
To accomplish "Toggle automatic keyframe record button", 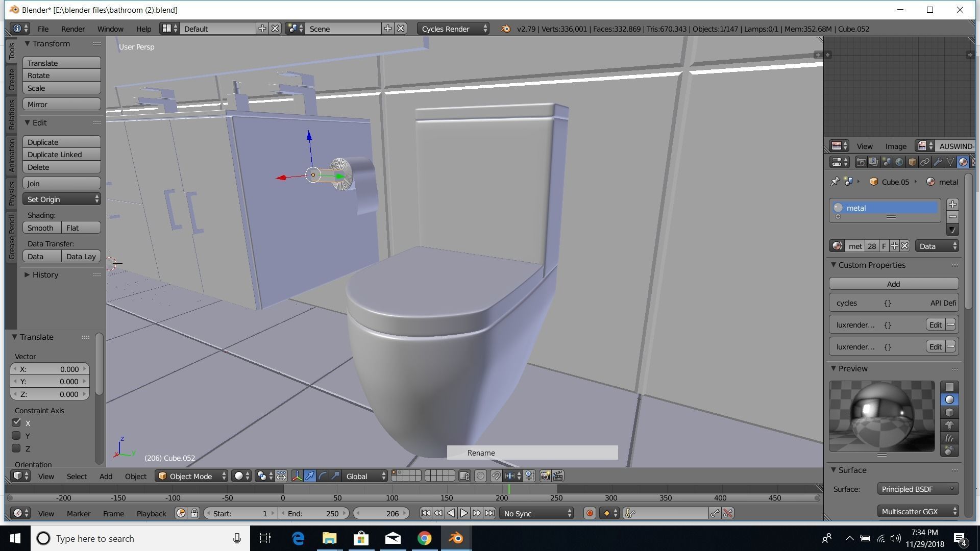I will click(590, 513).
